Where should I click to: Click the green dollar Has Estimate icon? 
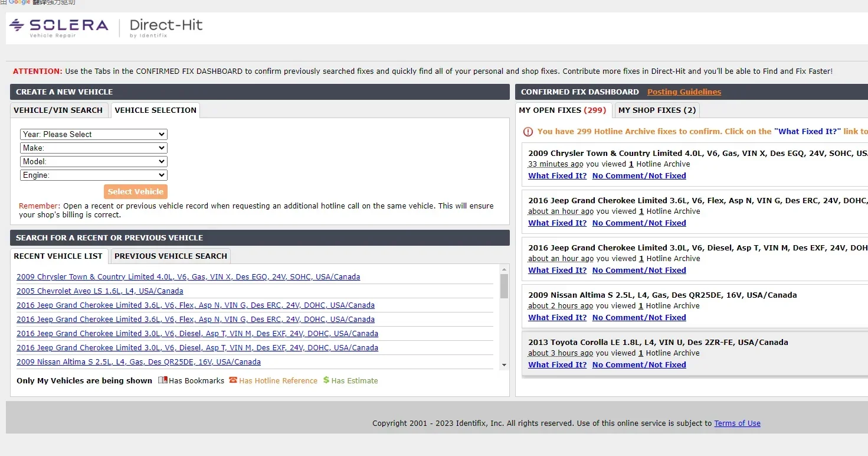click(x=326, y=380)
